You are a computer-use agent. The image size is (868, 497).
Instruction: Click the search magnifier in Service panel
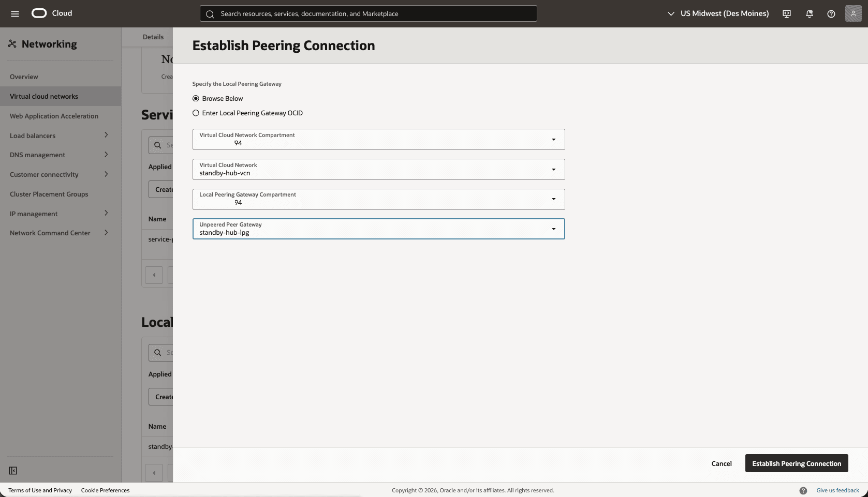158,145
